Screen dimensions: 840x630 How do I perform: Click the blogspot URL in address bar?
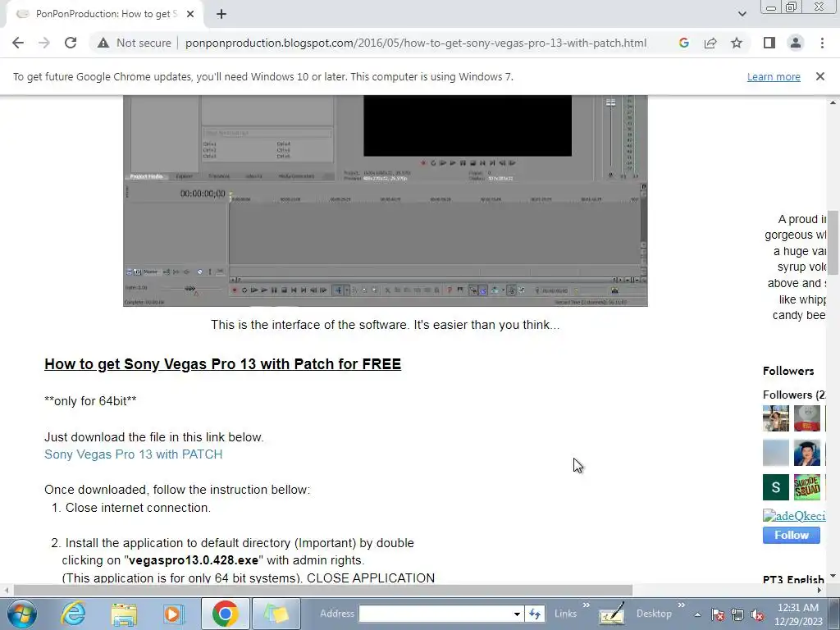point(416,43)
